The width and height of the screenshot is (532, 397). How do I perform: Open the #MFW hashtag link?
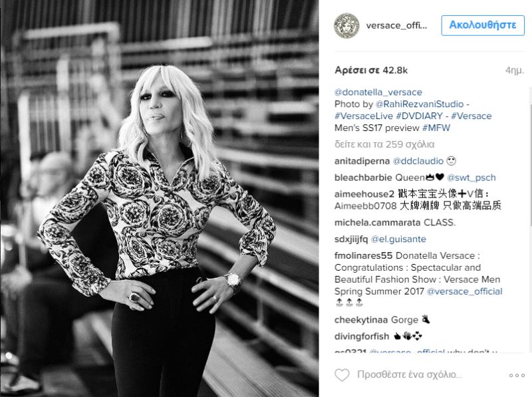(436, 128)
